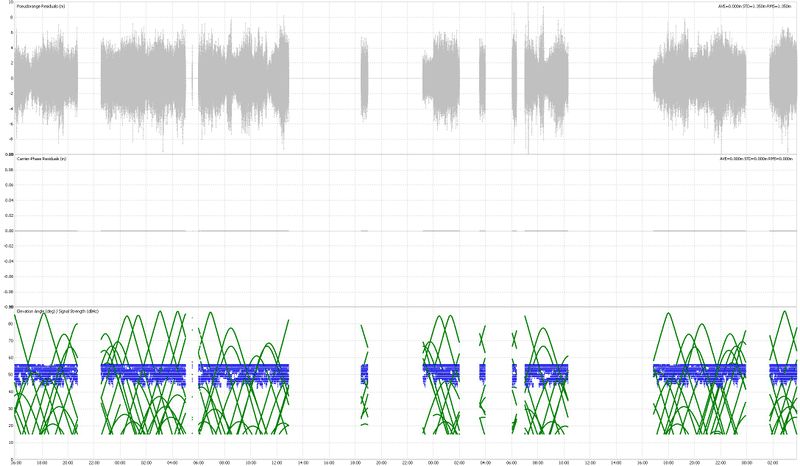Viewport: 800px width, 466px height.
Task: Click the rightmost 02:00 time axis label
Action: (x=772, y=462)
